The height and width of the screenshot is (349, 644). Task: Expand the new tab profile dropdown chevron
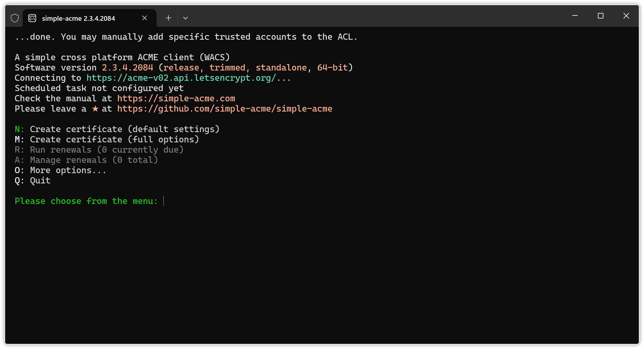(185, 18)
